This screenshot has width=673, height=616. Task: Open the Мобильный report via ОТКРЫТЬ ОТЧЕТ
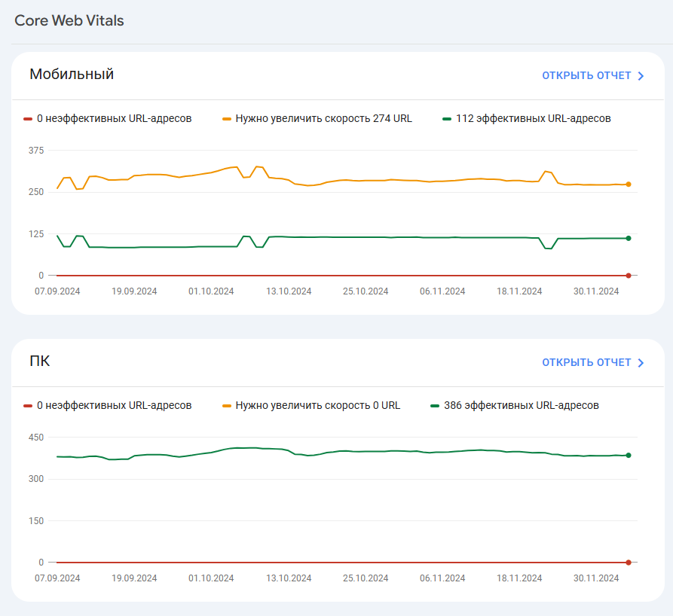coord(587,75)
